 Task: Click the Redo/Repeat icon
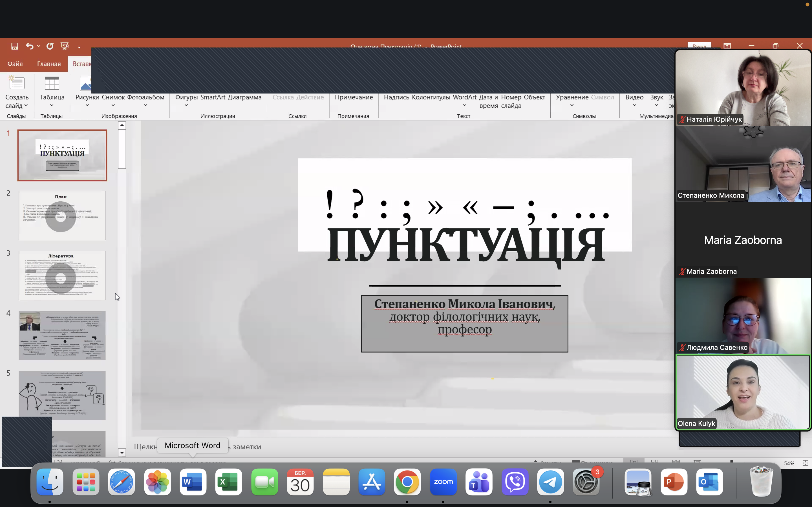coord(50,46)
